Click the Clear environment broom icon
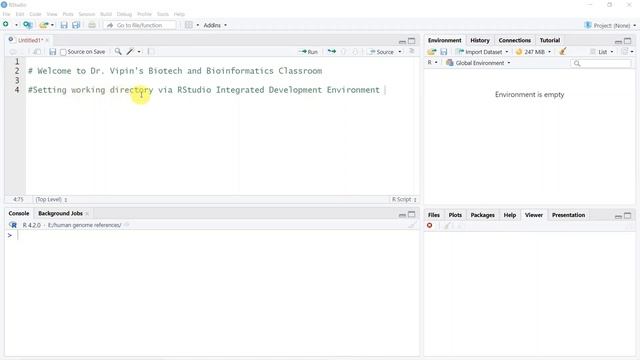This screenshot has height=360, width=640. click(563, 51)
